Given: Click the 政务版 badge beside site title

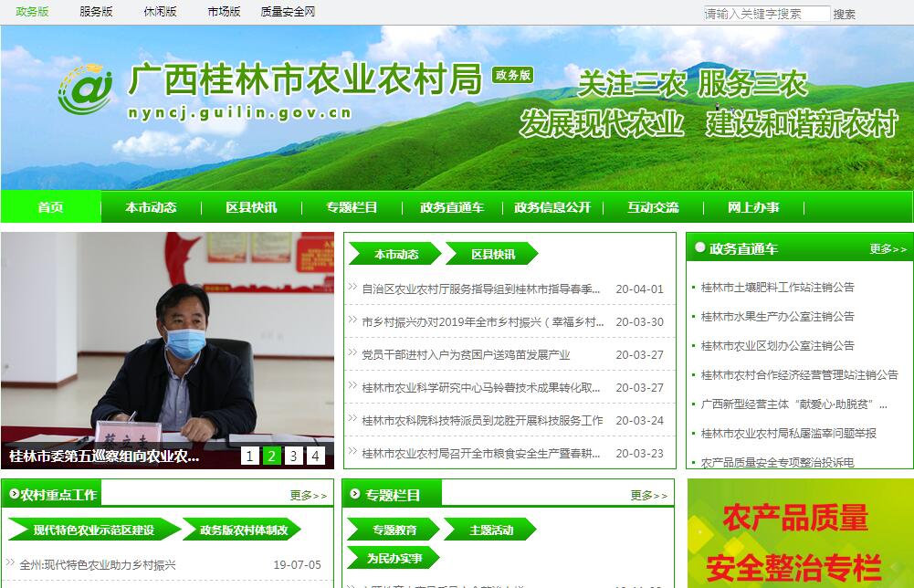Looking at the screenshot, I should click(x=513, y=75).
